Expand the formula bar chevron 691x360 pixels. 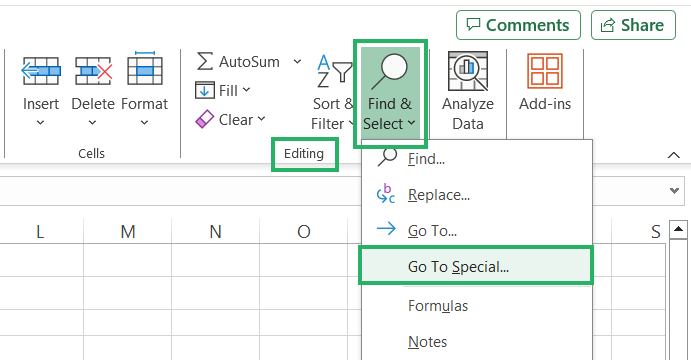(674, 191)
